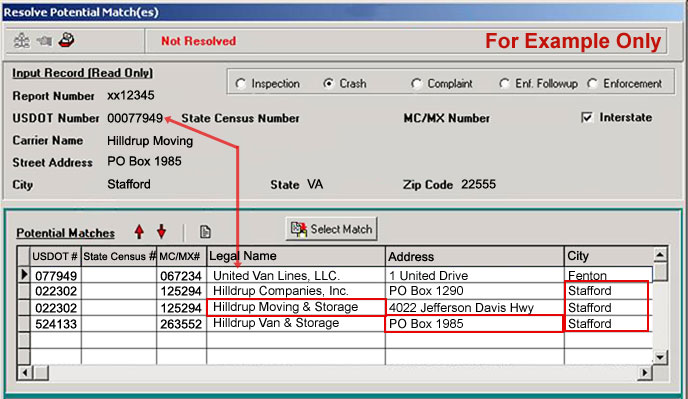Click the State Census # column header
Image resolution: width=688 pixels, height=399 pixels.
click(119, 256)
